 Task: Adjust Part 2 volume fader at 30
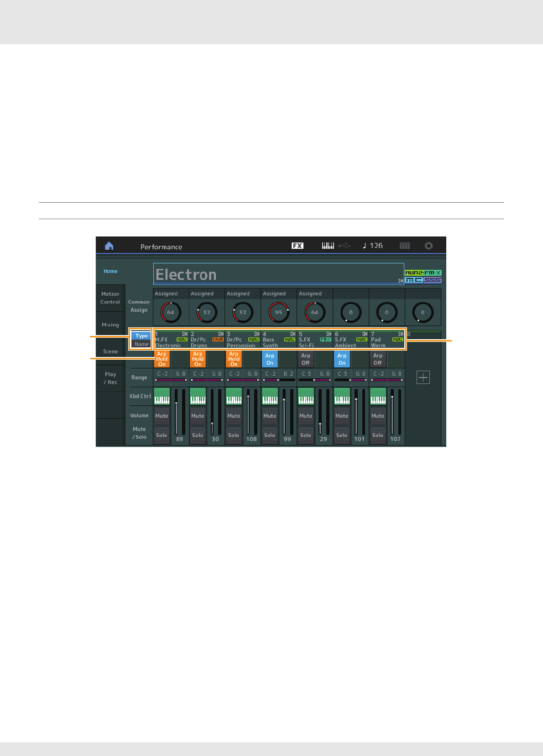click(x=212, y=412)
